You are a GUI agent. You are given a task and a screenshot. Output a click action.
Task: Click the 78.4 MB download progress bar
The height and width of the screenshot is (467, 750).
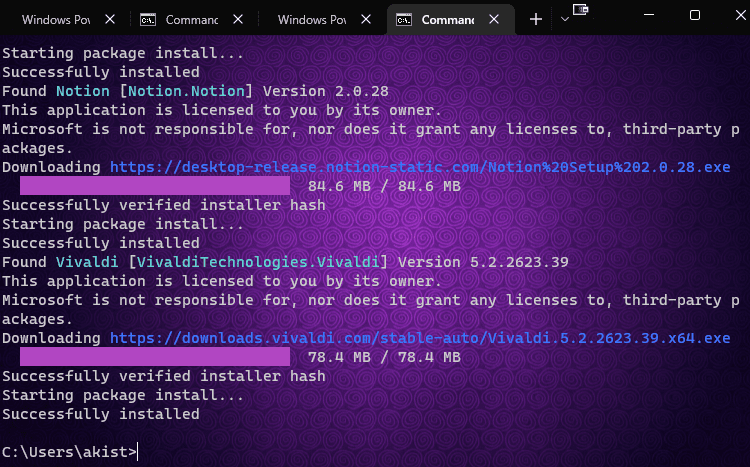point(155,356)
